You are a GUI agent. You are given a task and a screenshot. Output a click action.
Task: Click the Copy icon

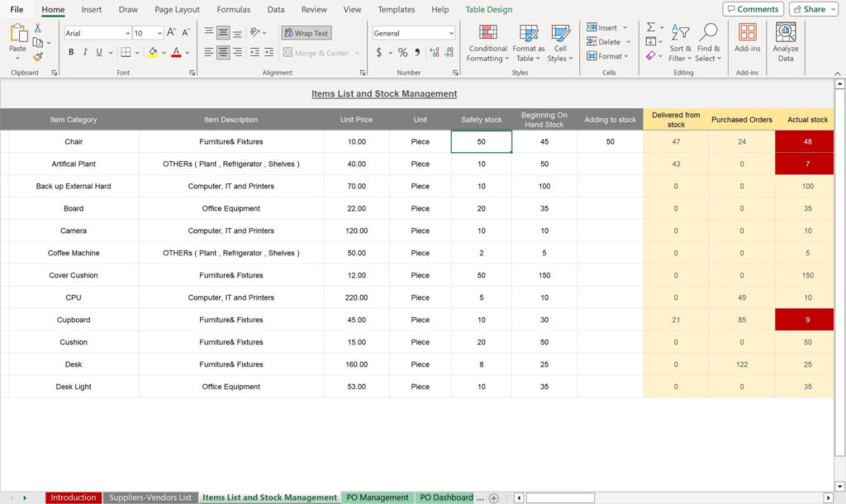tap(38, 42)
